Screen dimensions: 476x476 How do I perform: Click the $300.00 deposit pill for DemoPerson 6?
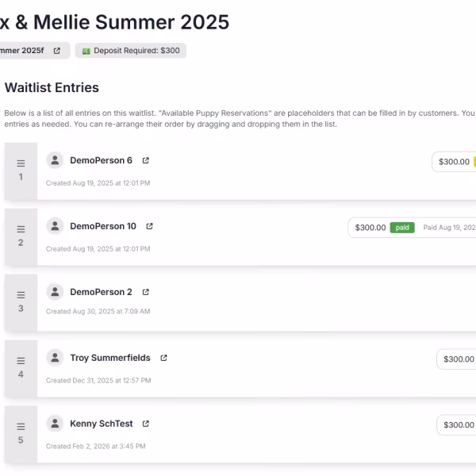click(x=455, y=162)
